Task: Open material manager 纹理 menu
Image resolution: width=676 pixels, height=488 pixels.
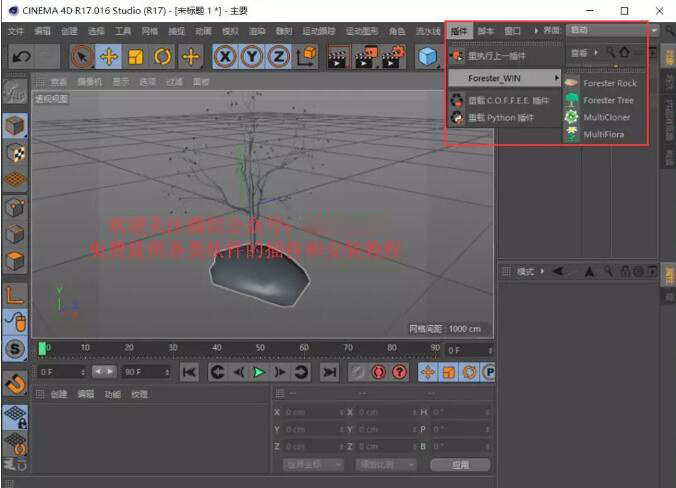Action: [139, 394]
